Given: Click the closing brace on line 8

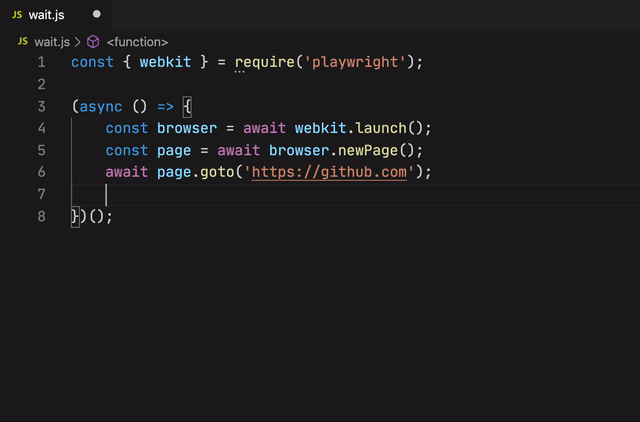Looking at the screenshot, I should point(75,216).
